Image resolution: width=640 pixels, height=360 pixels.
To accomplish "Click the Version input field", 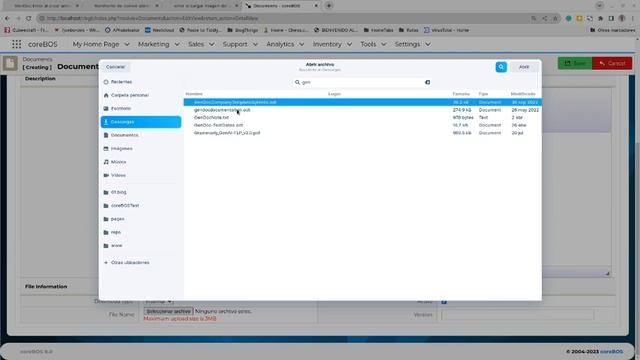I will point(518,315).
